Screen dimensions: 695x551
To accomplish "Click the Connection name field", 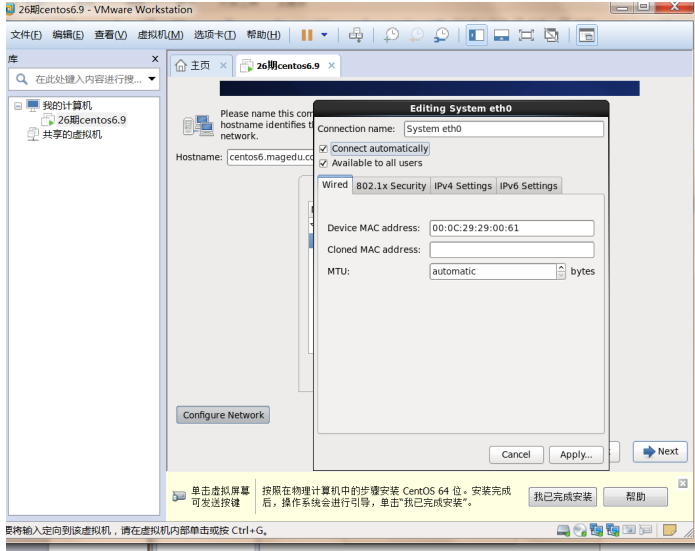I will click(504, 129).
